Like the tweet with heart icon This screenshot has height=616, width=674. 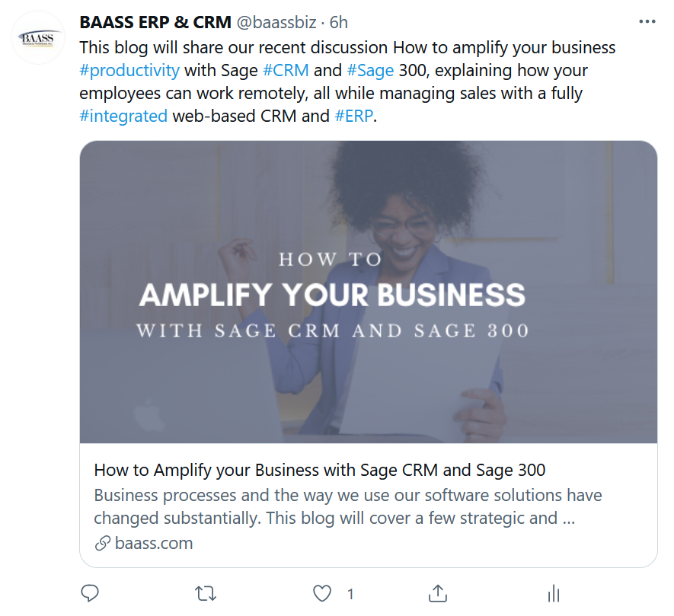click(323, 593)
